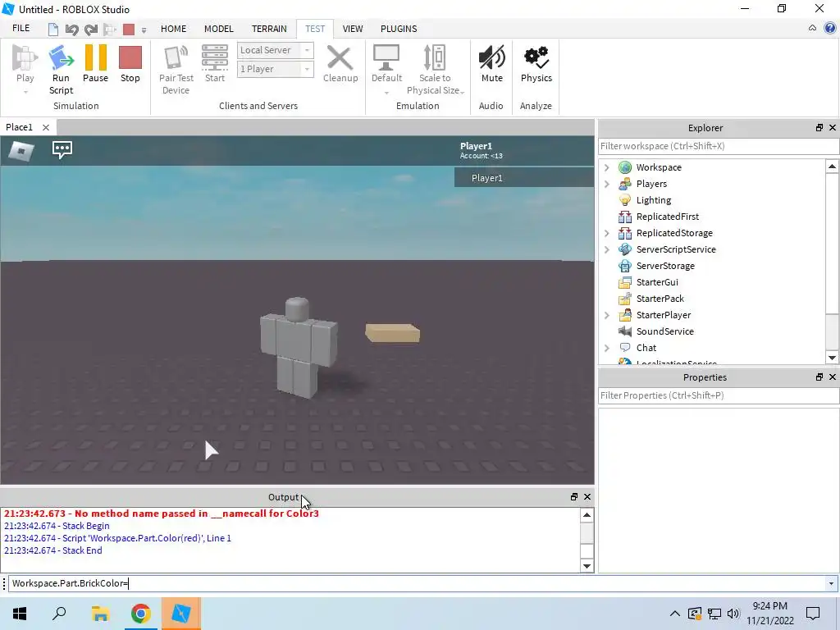Switch to the TERRAIN ribbon tab
This screenshot has height=630, width=840.
coord(269,29)
